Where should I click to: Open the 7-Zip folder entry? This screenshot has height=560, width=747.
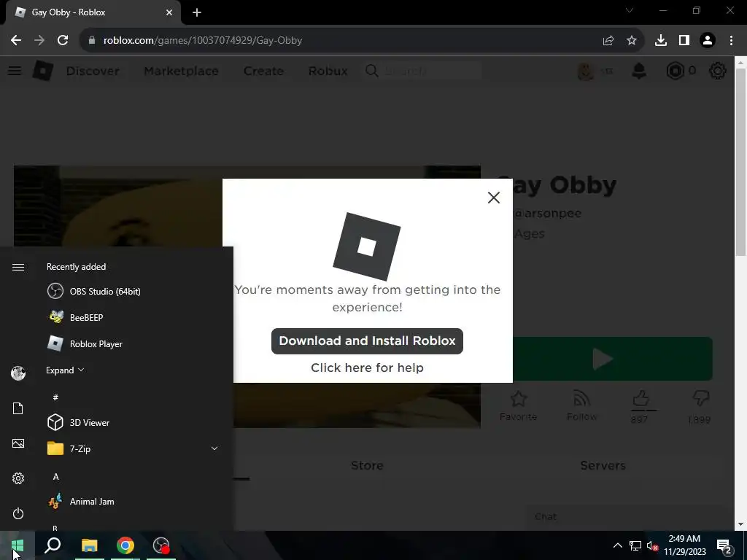(x=117, y=448)
